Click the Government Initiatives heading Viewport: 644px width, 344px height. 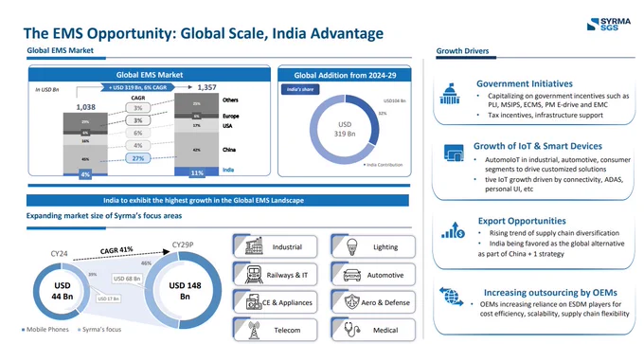(525, 83)
